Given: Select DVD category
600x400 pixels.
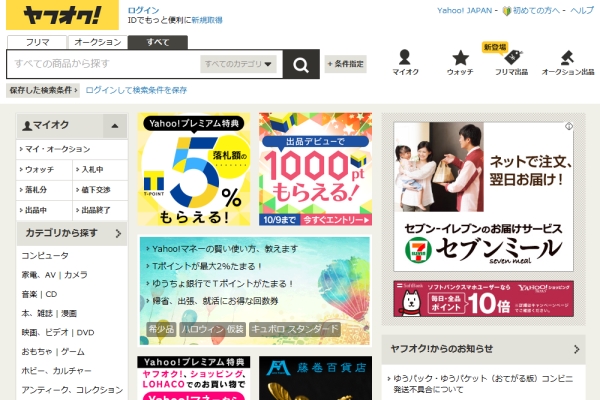Looking at the screenshot, I should pos(85,332).
